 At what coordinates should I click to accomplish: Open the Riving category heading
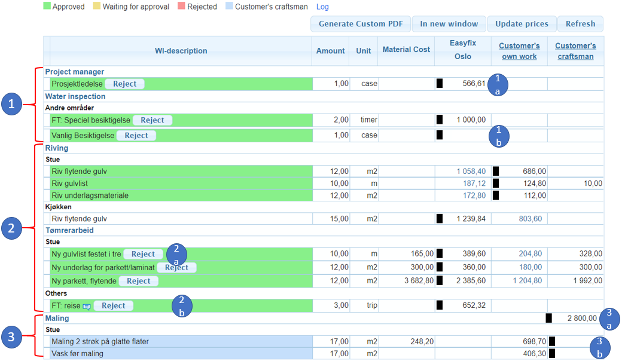pos(57,148)
